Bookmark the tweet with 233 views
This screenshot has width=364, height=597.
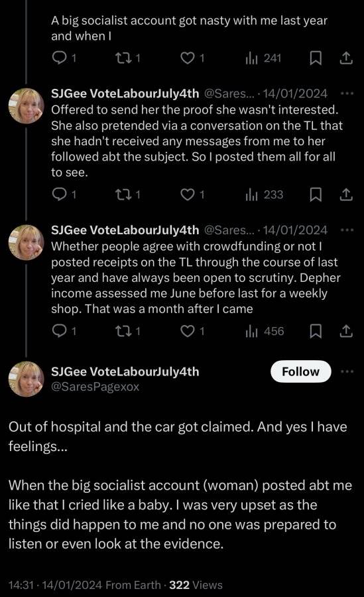click(316, 194)
